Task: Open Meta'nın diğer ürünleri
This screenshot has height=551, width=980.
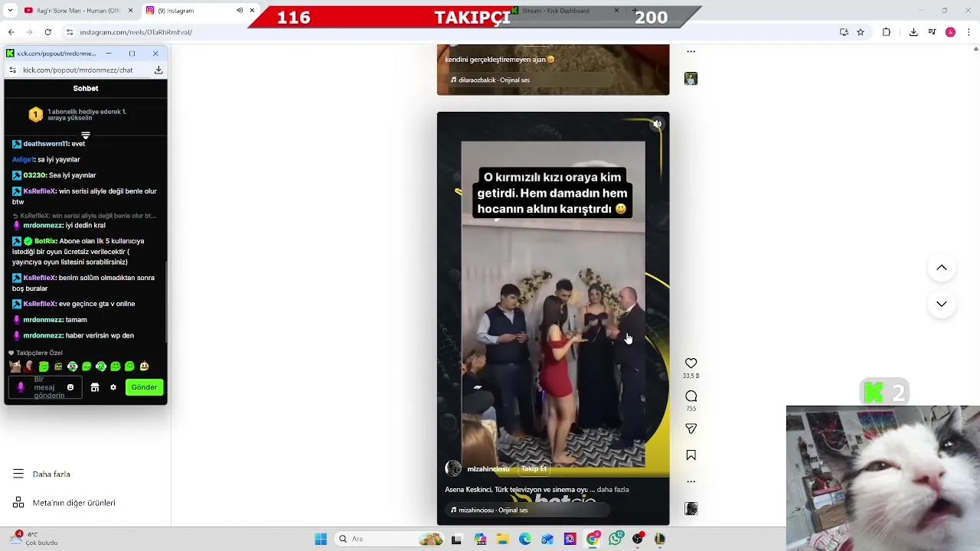Action: coord(64,503)
